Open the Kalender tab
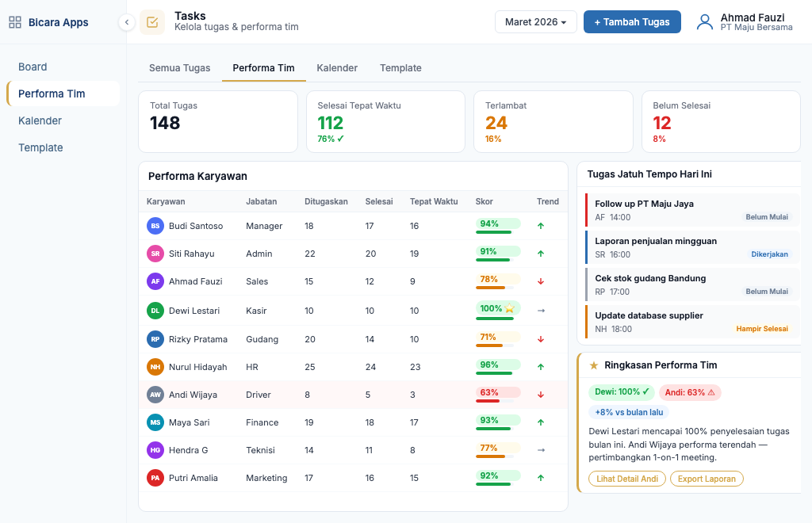The width and height of the screenshot is (812, 523). 337,68
